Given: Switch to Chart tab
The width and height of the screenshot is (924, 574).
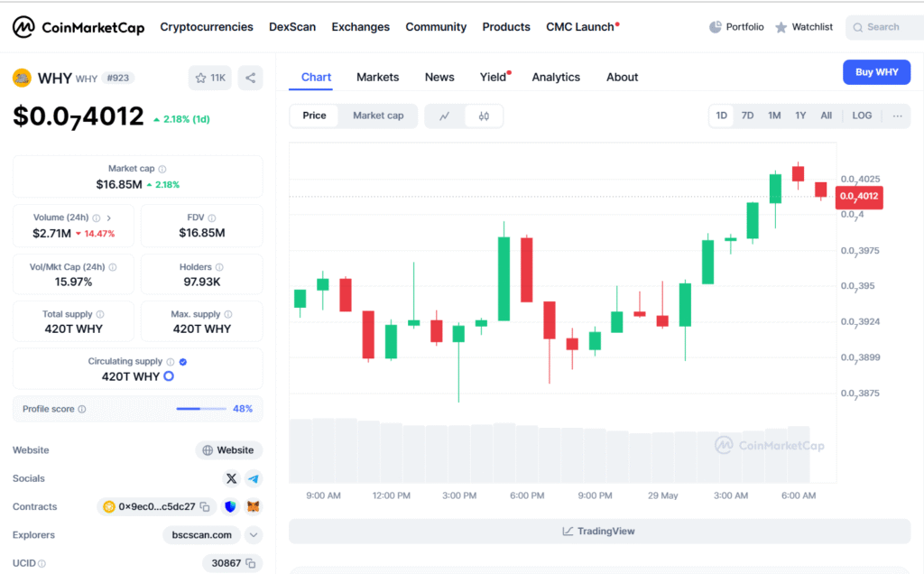Looking at the screenshot, I should coord(316,78).
